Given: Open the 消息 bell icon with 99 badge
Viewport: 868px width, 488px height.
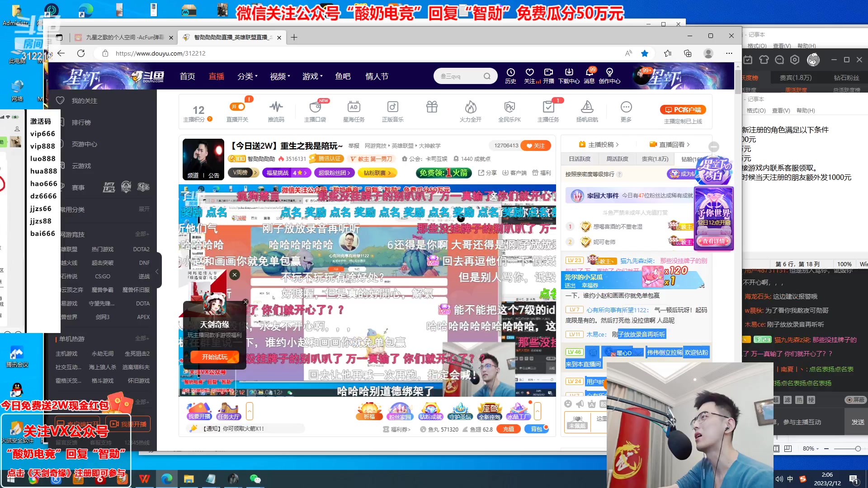Looking at the screenshot, I should click(x=589, y=76).
